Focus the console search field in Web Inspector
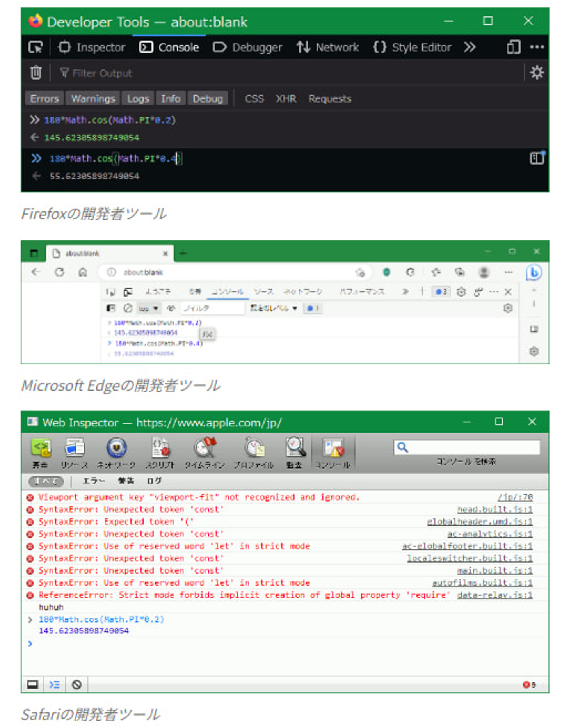The height and width of the screenshot is (728, 562). tap(467, 447)
